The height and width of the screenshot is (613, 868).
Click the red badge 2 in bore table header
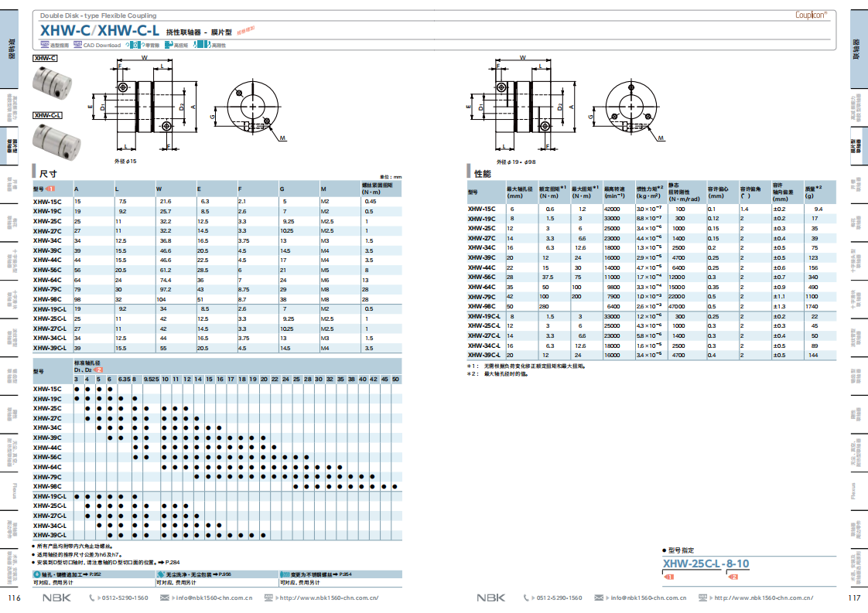pyautogui.click(x=98, y=370)
